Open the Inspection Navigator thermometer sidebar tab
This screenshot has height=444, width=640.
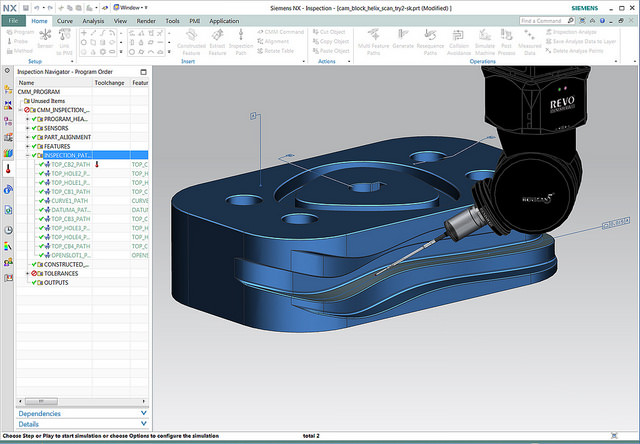coord(8,169)
